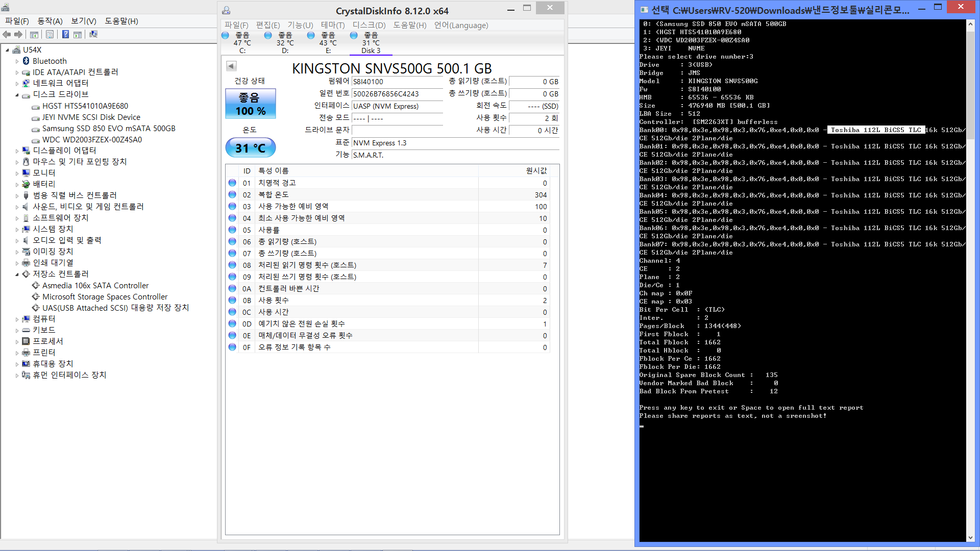Open 보기(V) menu in Device Manager
Viewport: 980px width, 551px height.
pyautogui.click(x=84, y=21)
